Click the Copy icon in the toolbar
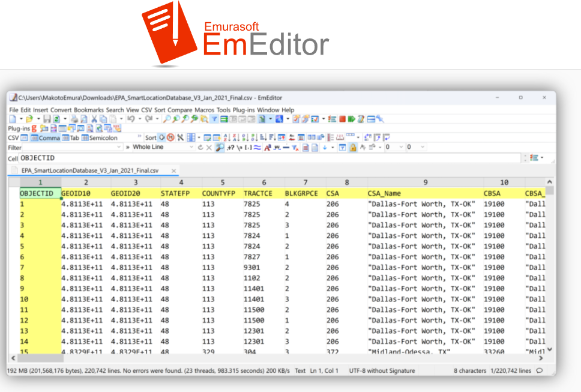 click(103, 119)
